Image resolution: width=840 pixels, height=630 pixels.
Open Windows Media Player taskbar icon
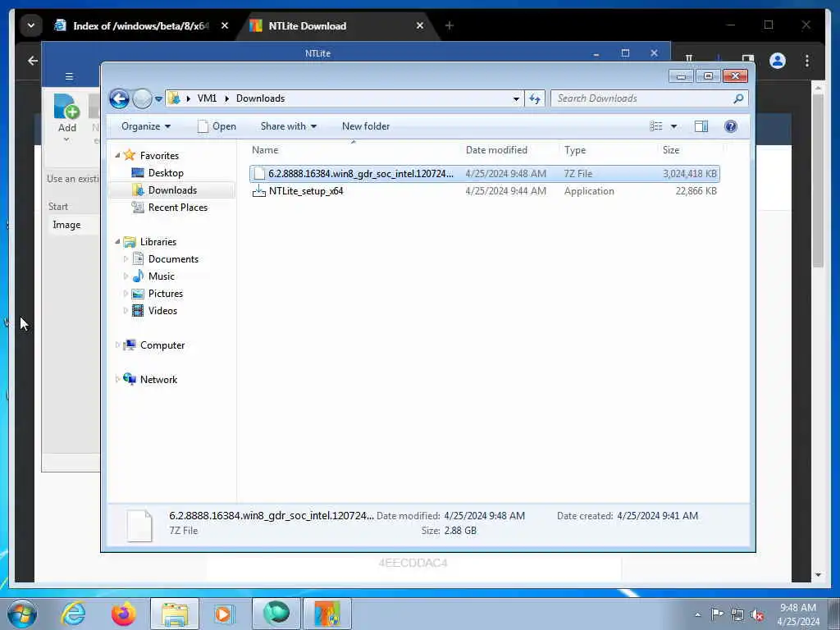coord(224,614)
